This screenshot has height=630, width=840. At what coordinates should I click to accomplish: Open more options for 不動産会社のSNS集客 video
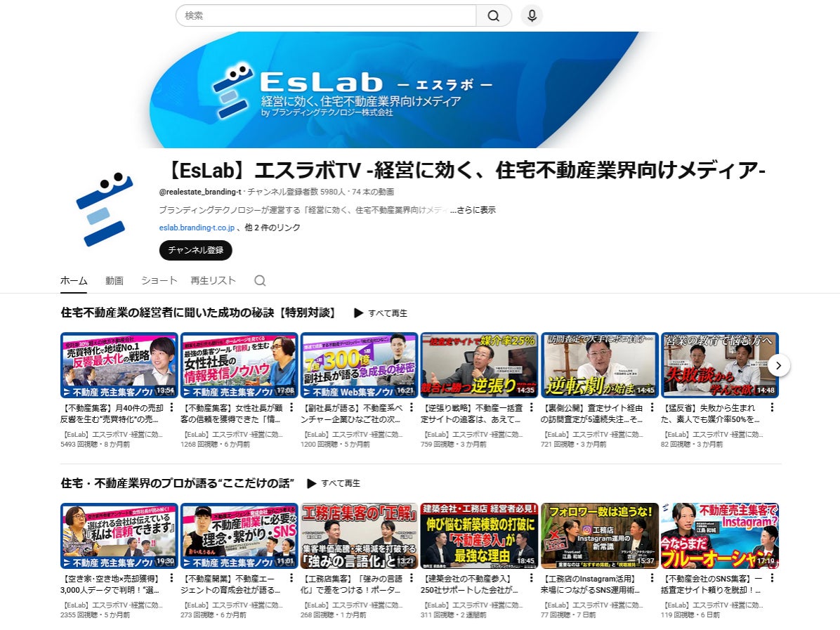[772, 578]
